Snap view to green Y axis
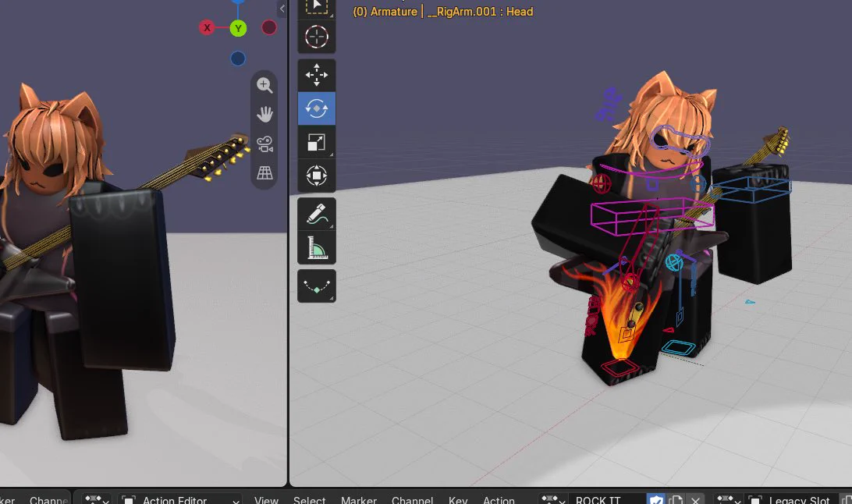The width and height of the screenshot is (852, 504). pyautogui.click(x=238, y=28)
